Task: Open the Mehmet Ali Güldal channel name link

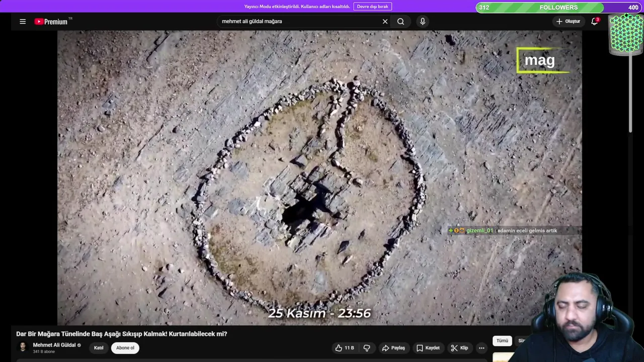Action: coord(54,345)
